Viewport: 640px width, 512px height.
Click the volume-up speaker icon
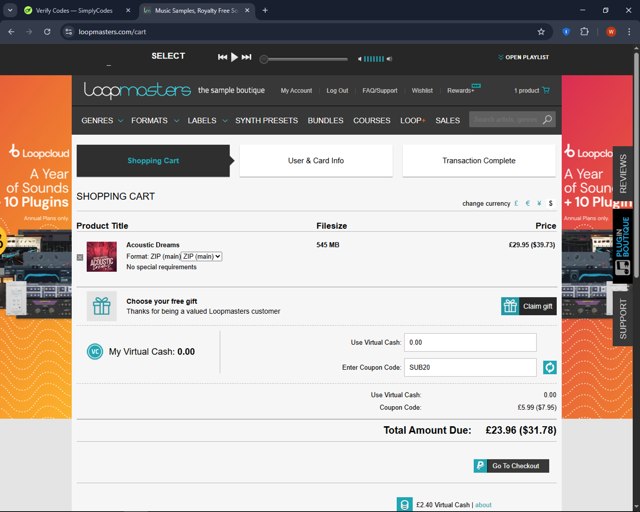pyautogui.click(x=389, y=59)
